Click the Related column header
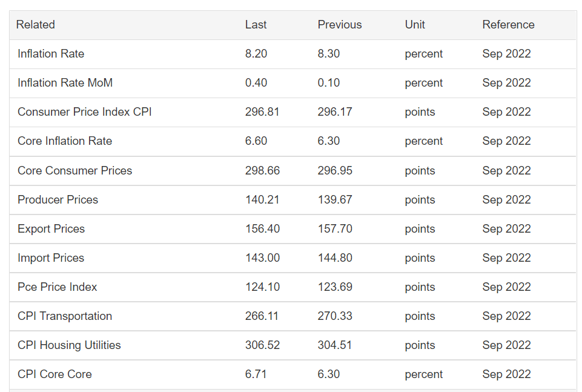Screen dimensions: 582x392 click(x=35, y=24)
